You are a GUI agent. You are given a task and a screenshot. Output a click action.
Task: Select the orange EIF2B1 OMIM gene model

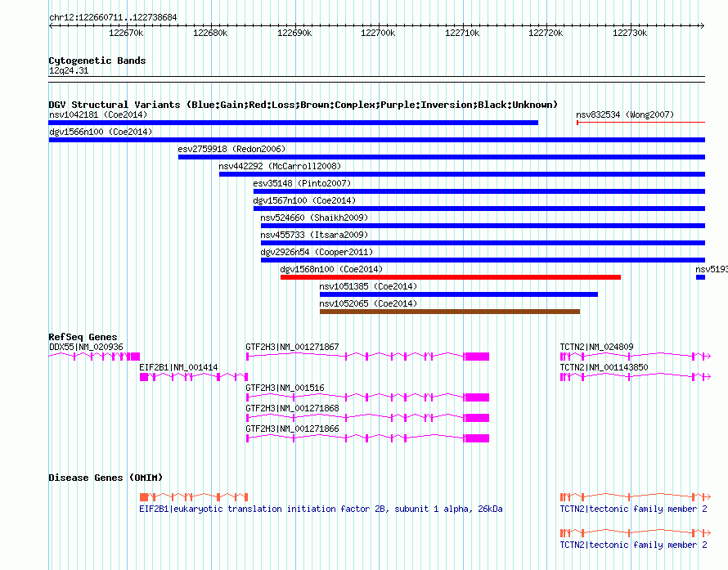pyautogui.click(x=194, y=497)
